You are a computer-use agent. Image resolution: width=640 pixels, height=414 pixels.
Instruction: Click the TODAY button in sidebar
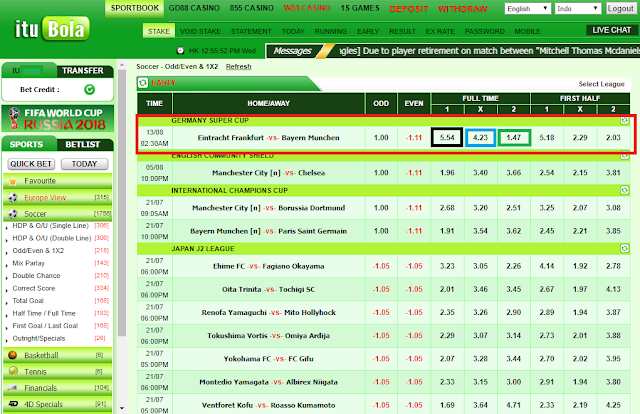84,164
